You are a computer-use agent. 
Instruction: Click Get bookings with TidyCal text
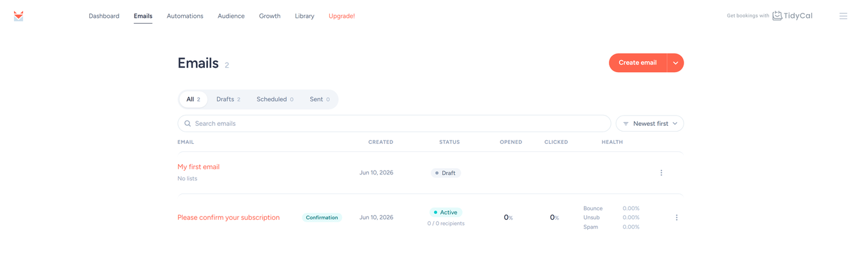(748, 16)
